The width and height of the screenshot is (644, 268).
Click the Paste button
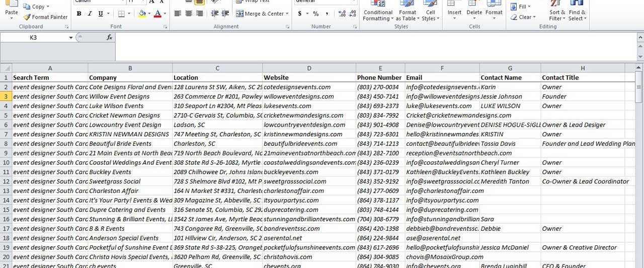(11, 10)
